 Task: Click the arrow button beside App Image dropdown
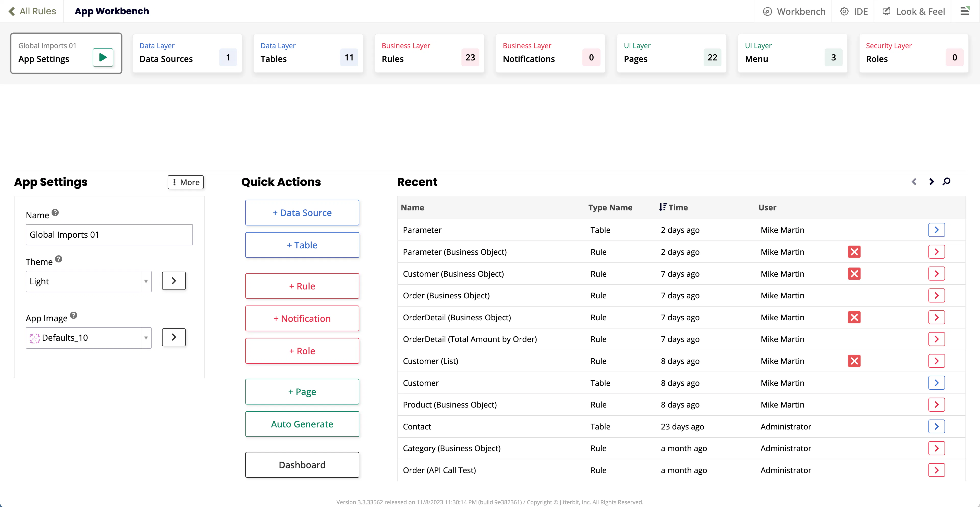tap(174, 337)
